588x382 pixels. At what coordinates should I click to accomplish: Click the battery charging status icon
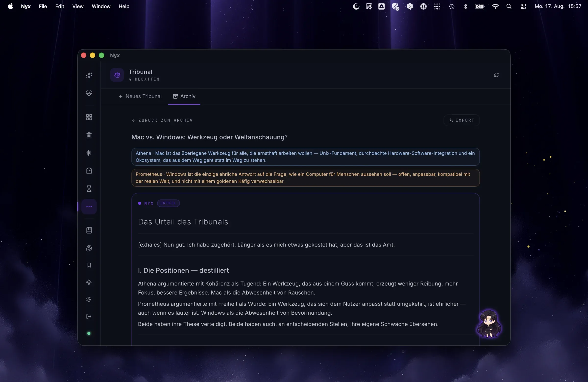pyautogui.click(x=479, y=7)
